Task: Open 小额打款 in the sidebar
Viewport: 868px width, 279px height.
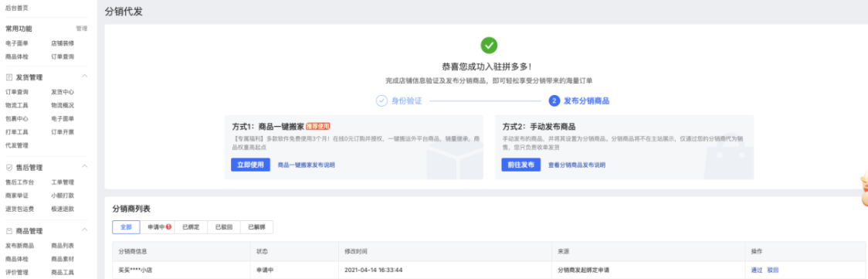Action: (x=63, y=196)
